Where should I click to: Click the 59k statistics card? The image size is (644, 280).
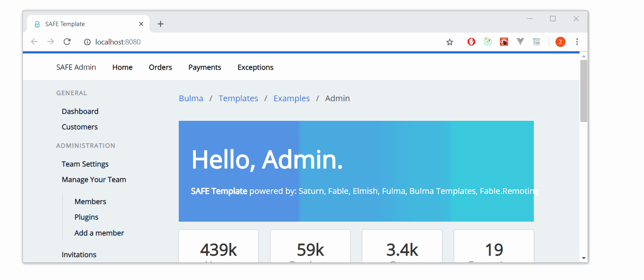tap(311, 246)
